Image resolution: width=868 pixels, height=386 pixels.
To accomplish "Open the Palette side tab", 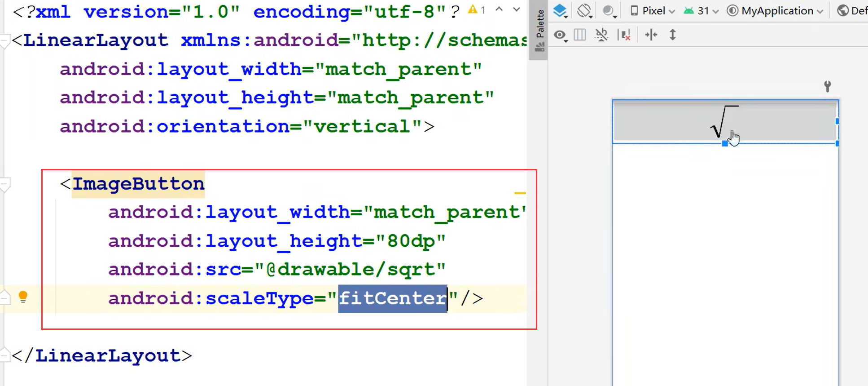I will click(x=540, y=30).
